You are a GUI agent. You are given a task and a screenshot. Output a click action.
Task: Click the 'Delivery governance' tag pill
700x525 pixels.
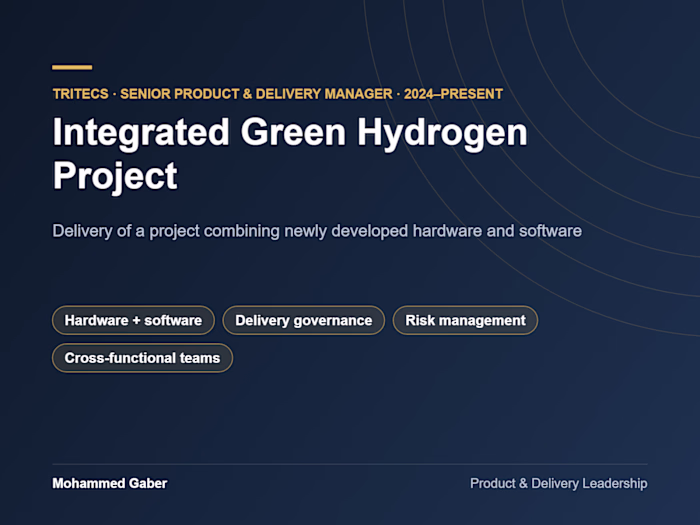coord(304,320)
